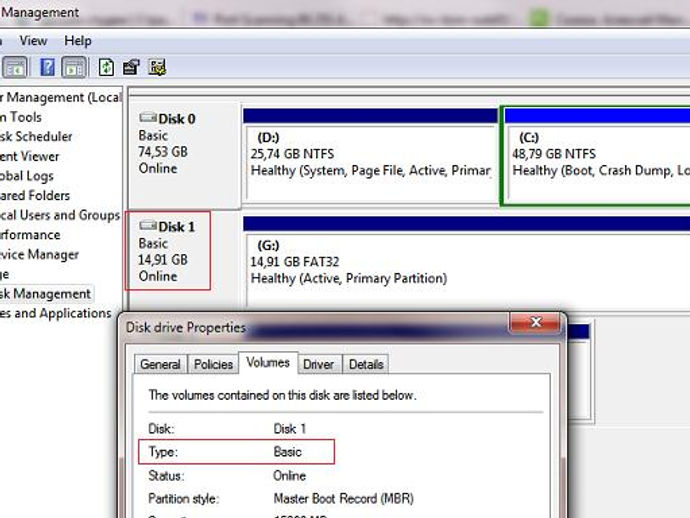The width and height of the screenshot is (690, 518).
Task: Select Computer Management (Local) root node
Action: coord(61,97)
